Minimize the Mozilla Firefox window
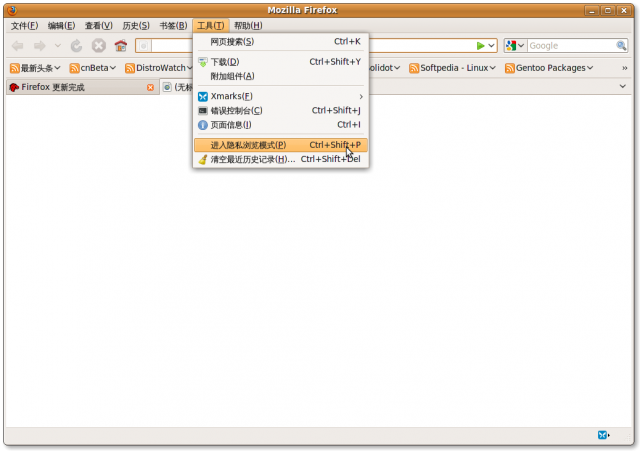The height and width of the screenshot is (451, 640). (x=592, y=11)
